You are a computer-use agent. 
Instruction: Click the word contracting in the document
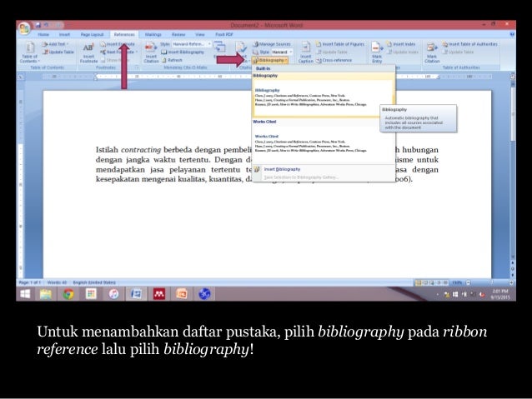141,149
